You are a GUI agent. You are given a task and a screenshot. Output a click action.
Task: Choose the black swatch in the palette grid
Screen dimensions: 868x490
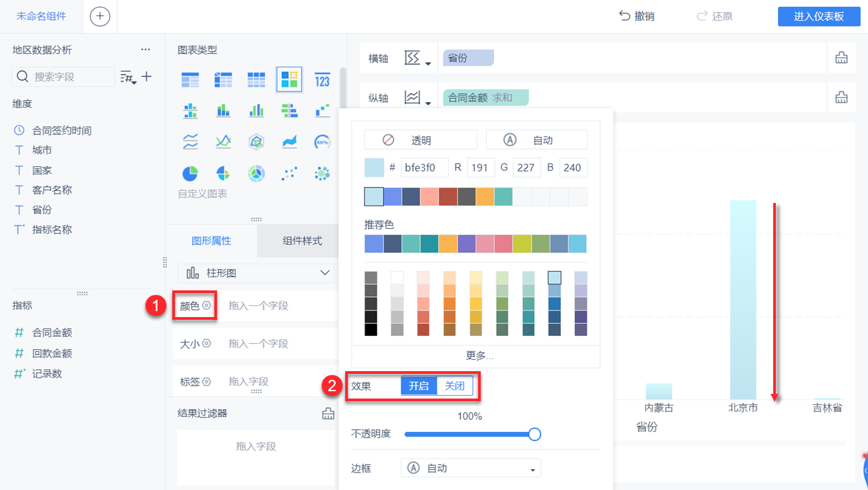click(x=371, y=330)
